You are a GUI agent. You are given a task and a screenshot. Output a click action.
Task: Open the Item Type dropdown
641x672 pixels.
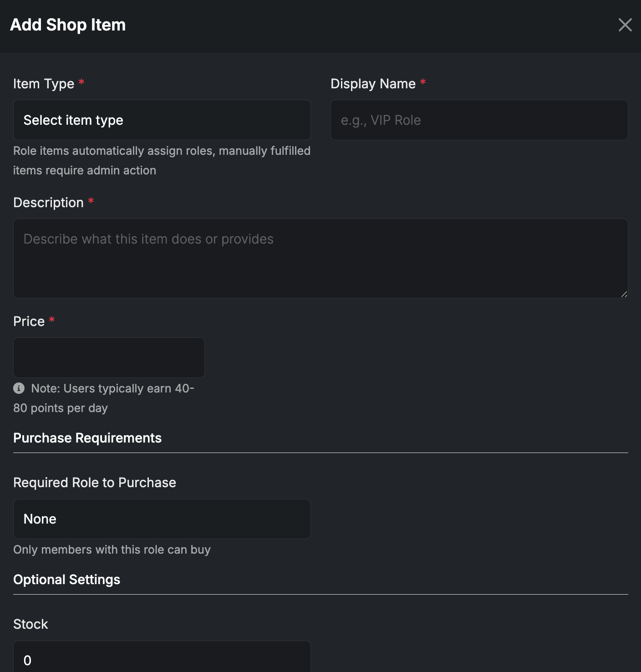tap(162, 120)
